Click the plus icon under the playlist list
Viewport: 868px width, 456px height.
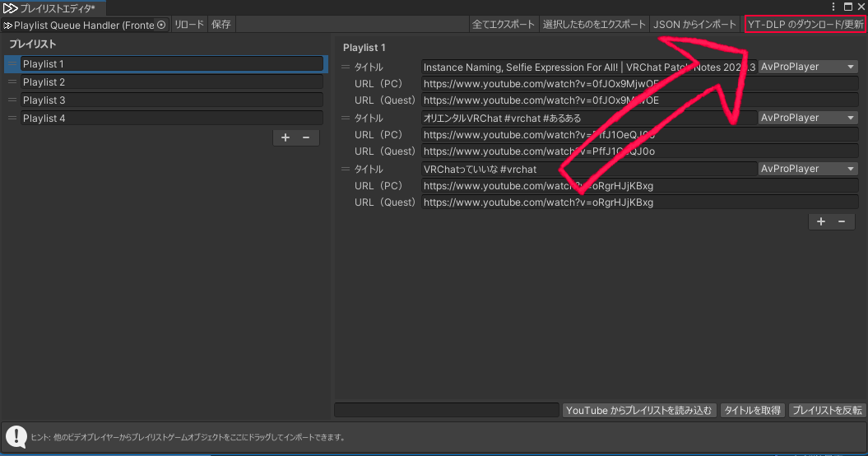285,137
